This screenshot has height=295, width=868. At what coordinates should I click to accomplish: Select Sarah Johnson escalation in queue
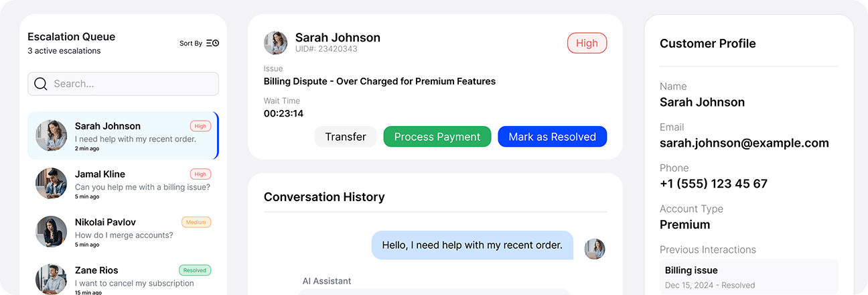[x=123, y=135]
